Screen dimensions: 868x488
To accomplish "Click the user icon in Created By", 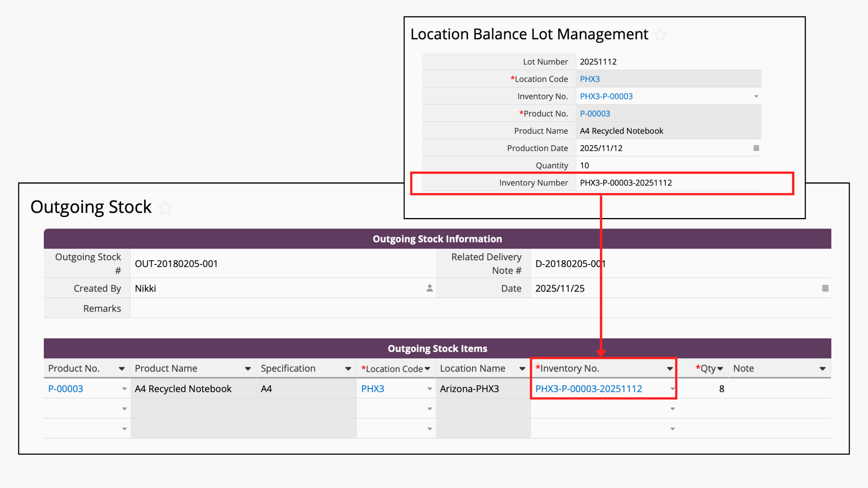I will tap(429, 288).
